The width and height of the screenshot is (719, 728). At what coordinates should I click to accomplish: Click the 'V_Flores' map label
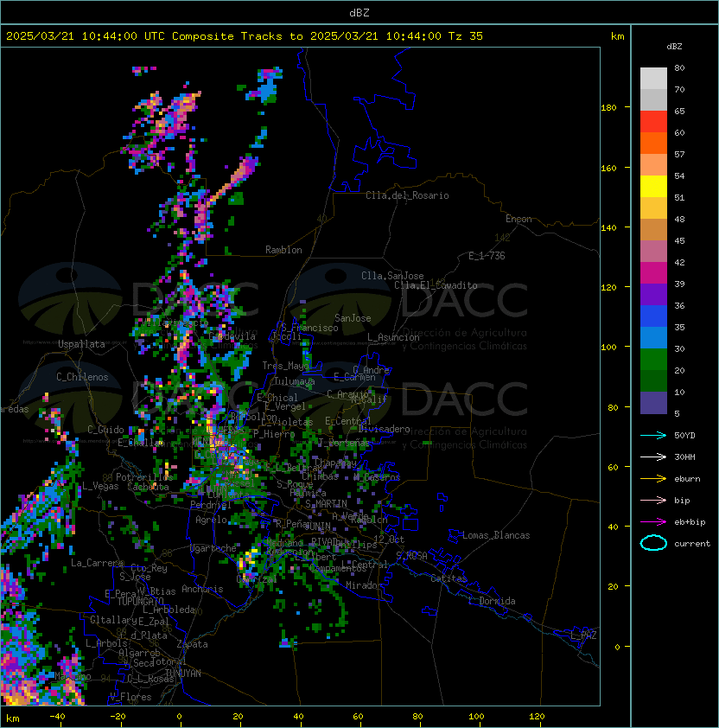130,697
